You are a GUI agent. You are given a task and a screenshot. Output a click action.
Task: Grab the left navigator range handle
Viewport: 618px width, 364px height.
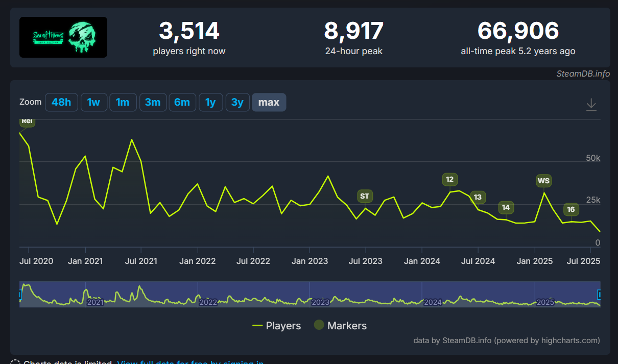[20, 295]
